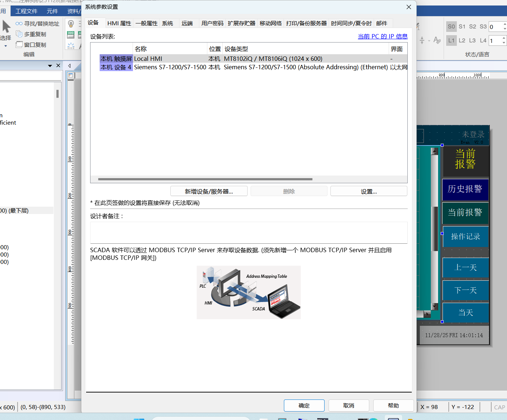Click the vertical spacing alignment icon

[422, 40]
